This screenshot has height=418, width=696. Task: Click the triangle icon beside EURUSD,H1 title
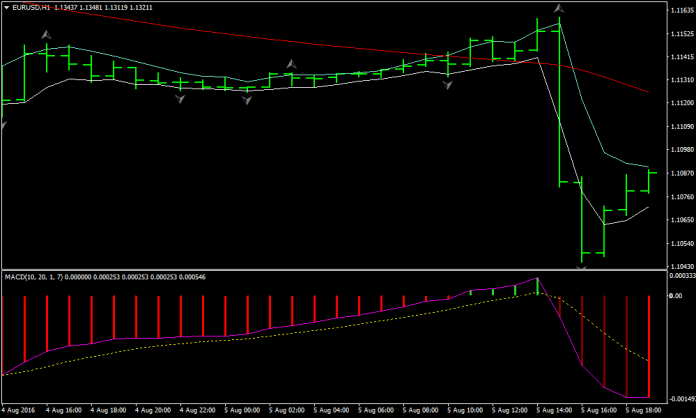point(6,8)
